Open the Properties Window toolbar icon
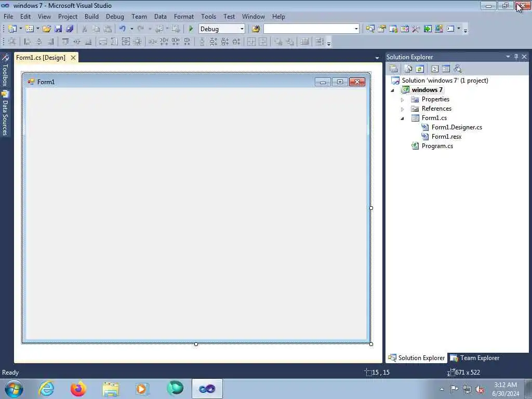 (x=382, y=29)
